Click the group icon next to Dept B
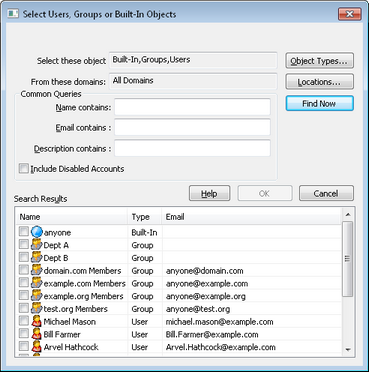 tap(37, 258)
